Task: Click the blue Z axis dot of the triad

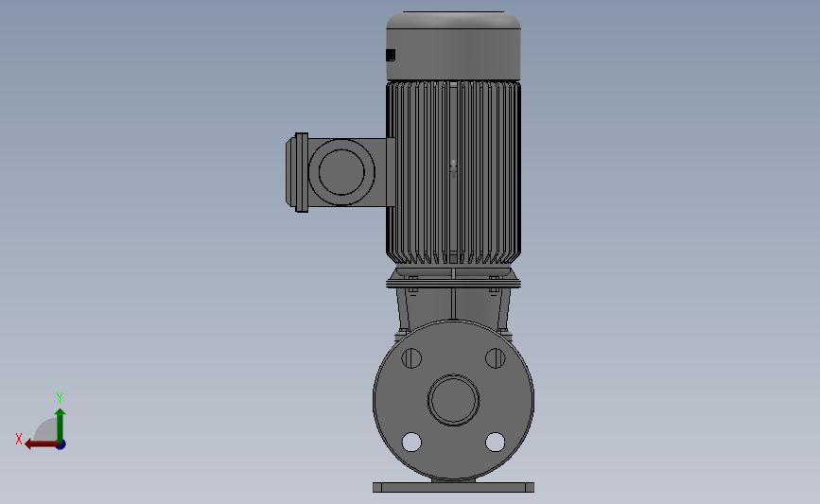Action: coord(61,445)
